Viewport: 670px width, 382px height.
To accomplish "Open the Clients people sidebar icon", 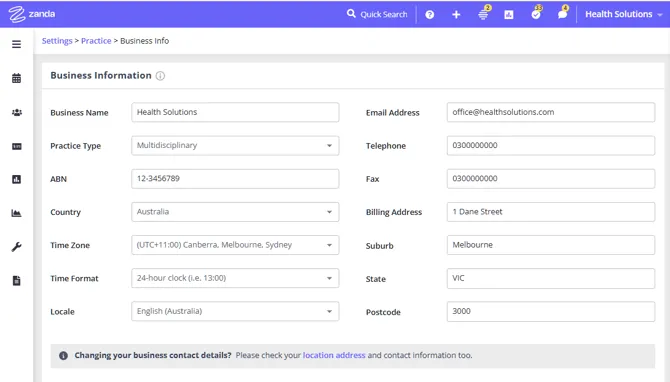I will tap(16, 112).
